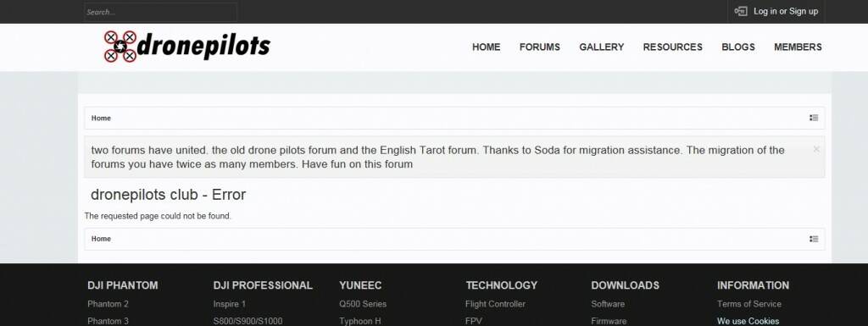Open the RESOURCES menu item
The width and height of the screenshot is (868, 326).
pos(672,47)
